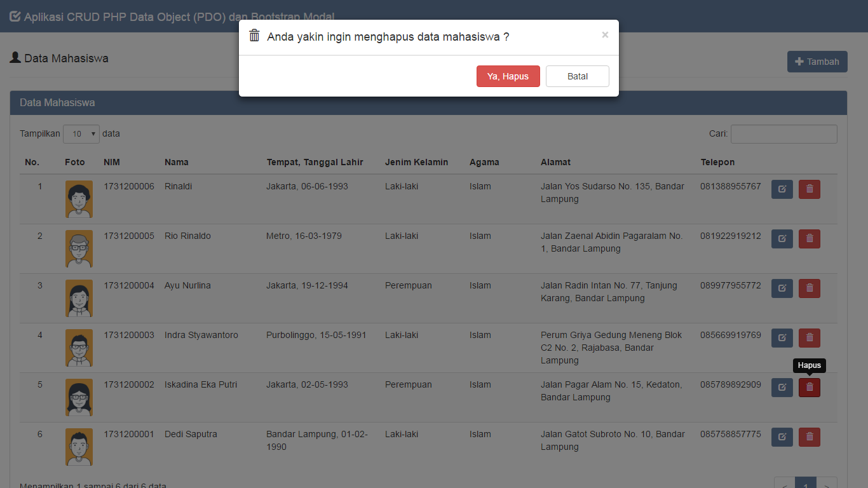Delete the Ayu Nurlina record

click(x=809, y=288)
